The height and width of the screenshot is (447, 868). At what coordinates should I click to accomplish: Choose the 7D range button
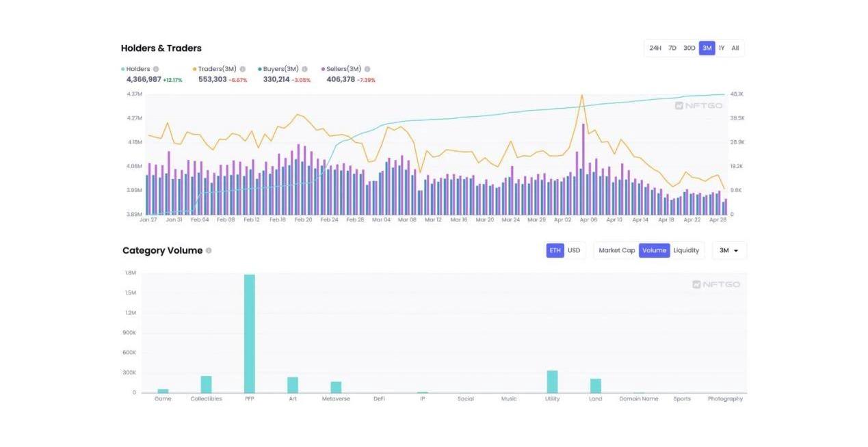point(672,48)
